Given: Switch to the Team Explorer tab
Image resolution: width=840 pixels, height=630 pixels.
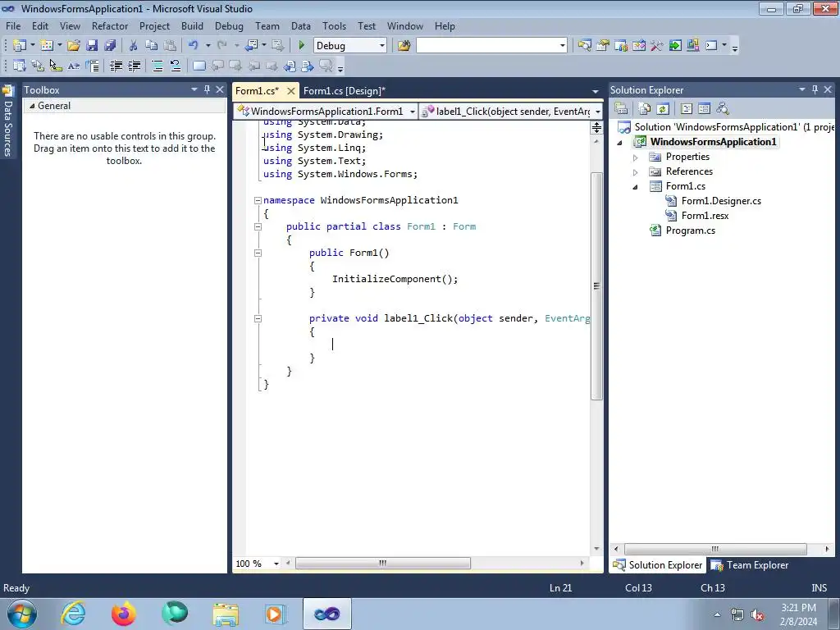Looking at the screenshot, I should (750, 565).
